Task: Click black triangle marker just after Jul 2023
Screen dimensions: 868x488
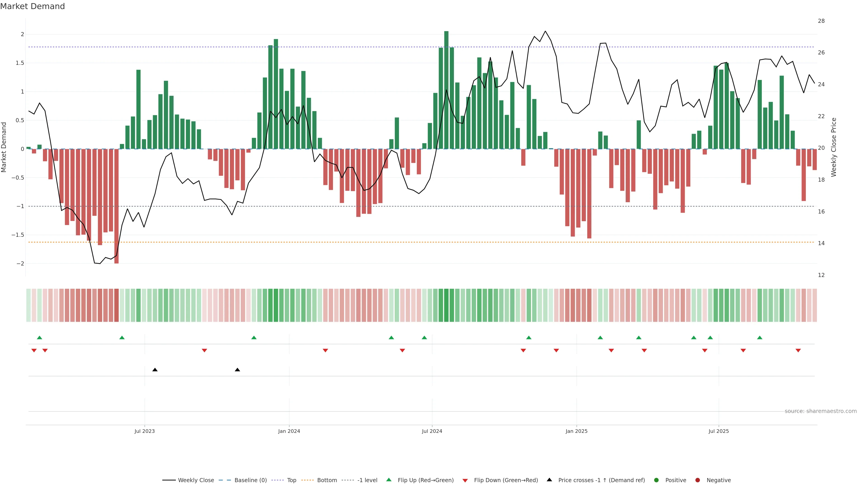Action: (x=155, y=370)
